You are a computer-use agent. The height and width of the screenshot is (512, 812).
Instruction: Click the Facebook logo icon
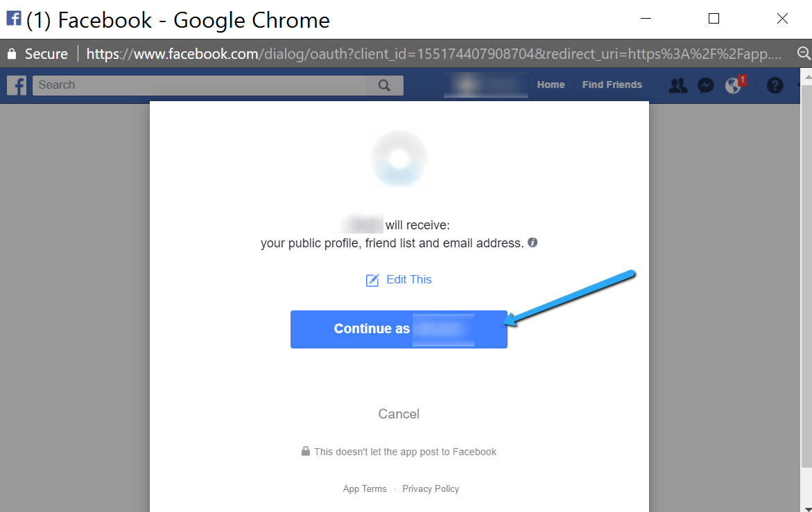(17, 85)
